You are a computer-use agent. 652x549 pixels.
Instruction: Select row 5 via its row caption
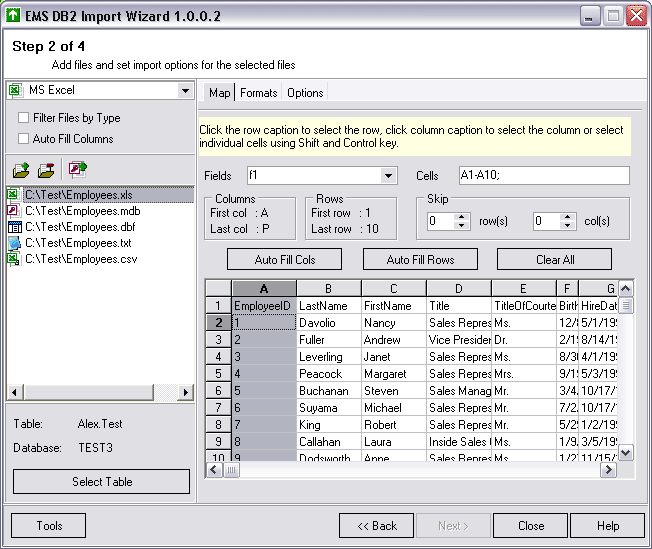pos(218,373)
